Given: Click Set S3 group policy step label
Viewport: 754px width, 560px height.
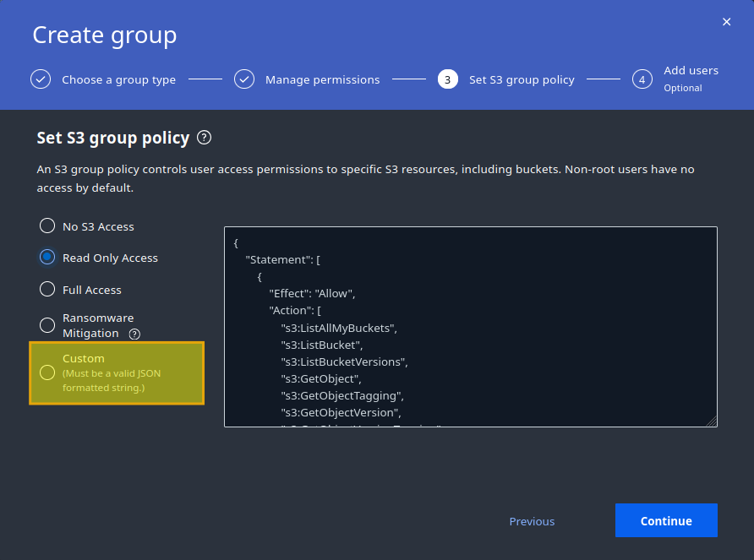Looking at the screenshot, I should (522, 79).
